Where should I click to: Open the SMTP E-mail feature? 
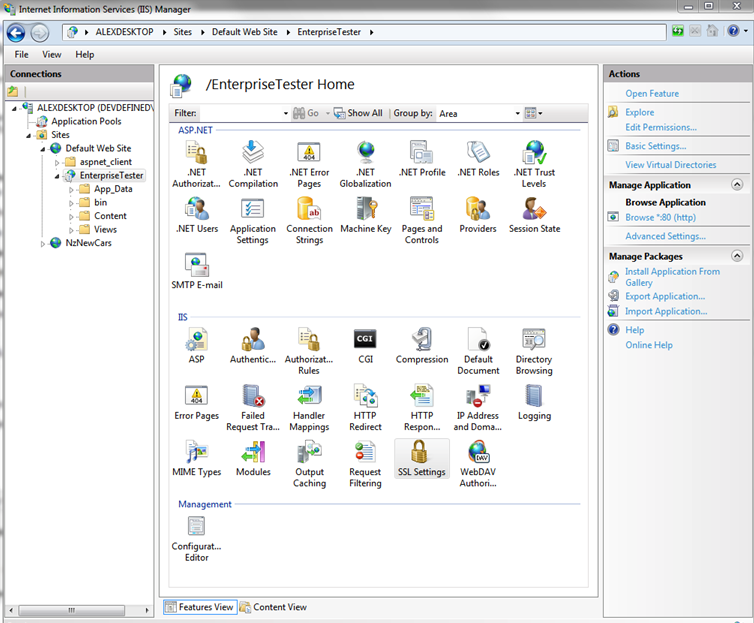tap(196, 266)
